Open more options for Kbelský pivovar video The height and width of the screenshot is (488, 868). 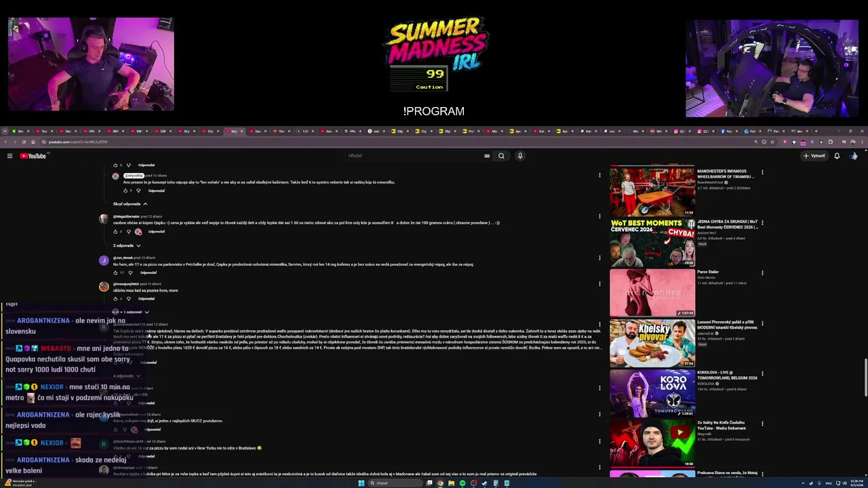click(x=762, y=323)
